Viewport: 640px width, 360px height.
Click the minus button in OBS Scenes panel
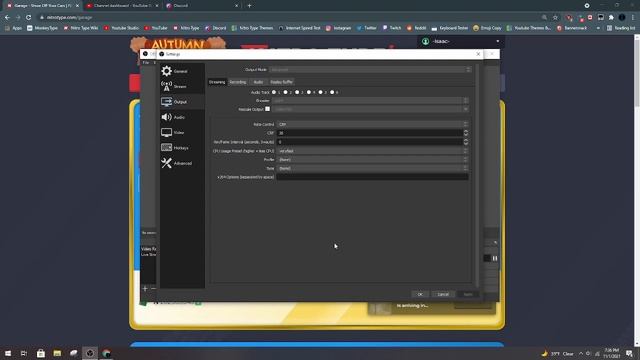(153, 289)
